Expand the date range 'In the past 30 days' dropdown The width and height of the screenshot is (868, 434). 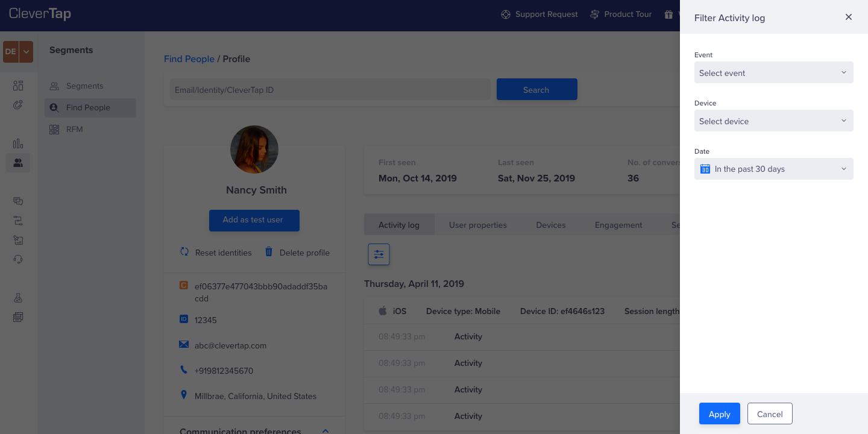(x=773, y=169)
